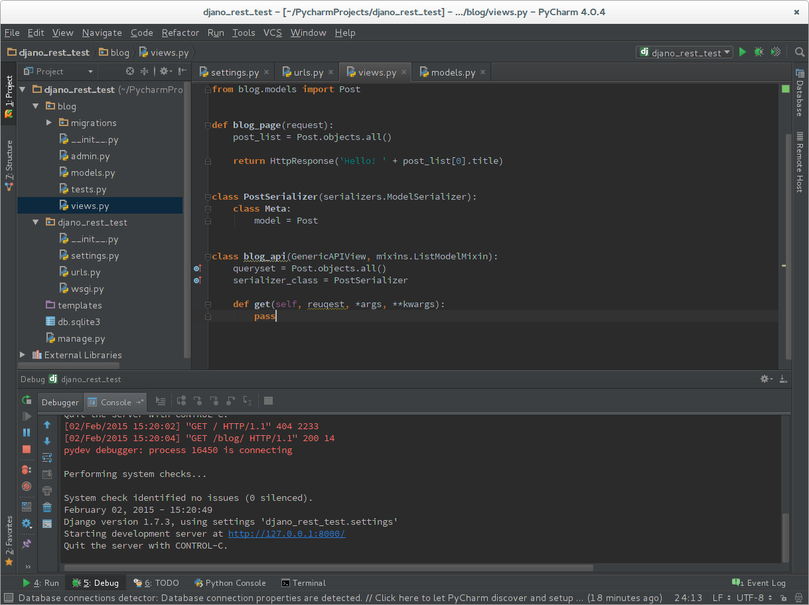Open Python Console tool window
809x605 pixels.
[x=230, y=583]
